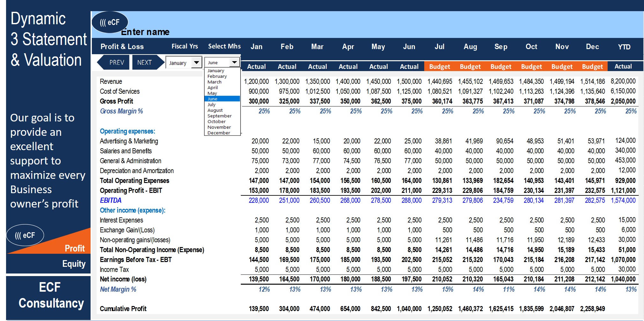Click the Operating expenses: heading

pyautogui.click(x=127, y=131)
